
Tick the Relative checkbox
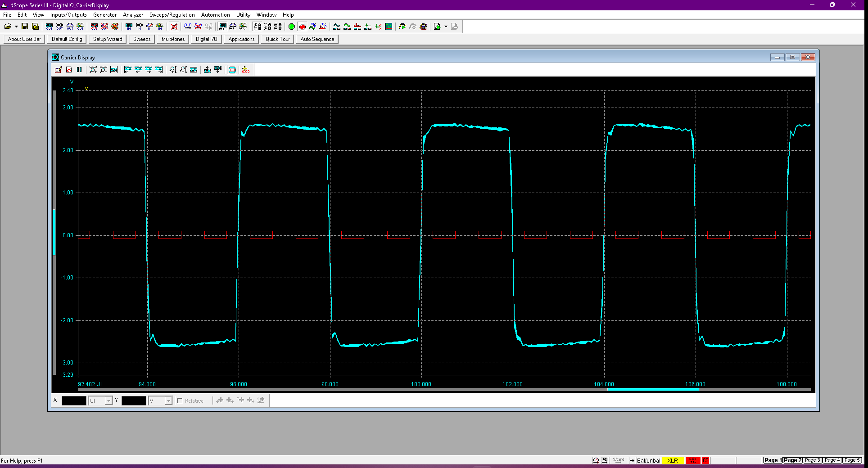180,400
